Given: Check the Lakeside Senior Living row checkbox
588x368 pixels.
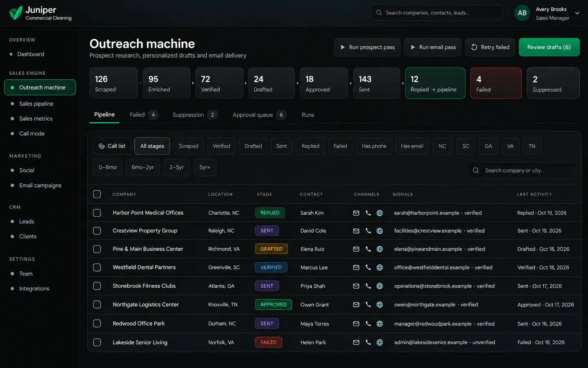Looking at the screenshot, I should pos(97,343).
